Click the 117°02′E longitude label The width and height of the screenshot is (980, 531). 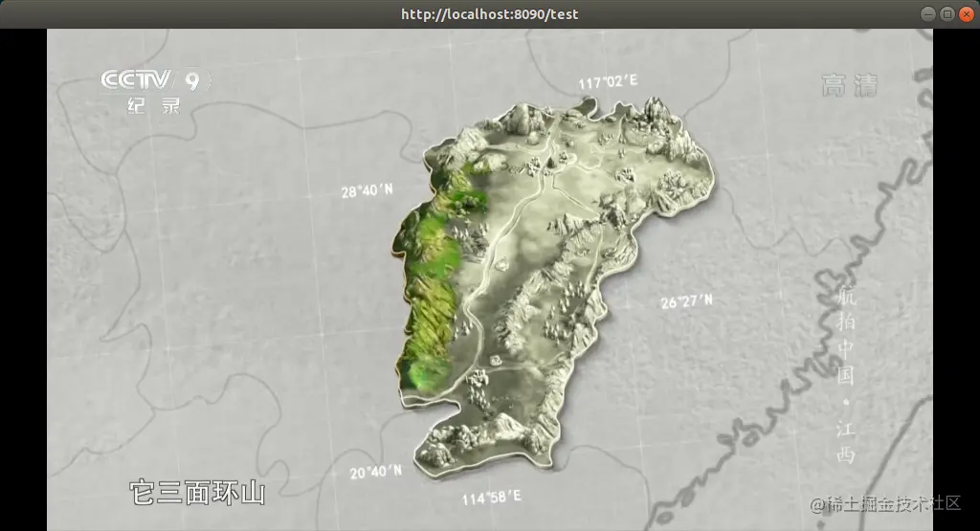pyautogui.click(x=608, y=81)
